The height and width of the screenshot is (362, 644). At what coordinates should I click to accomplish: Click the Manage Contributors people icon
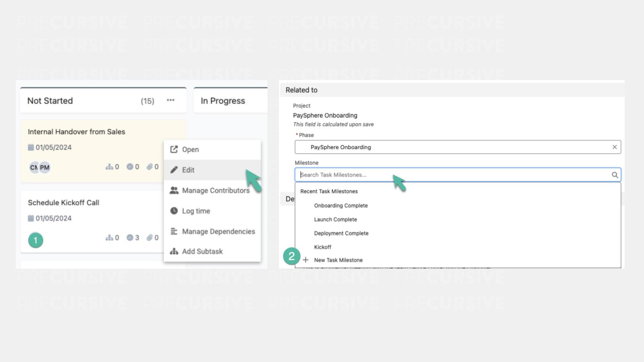pos(174,191)
